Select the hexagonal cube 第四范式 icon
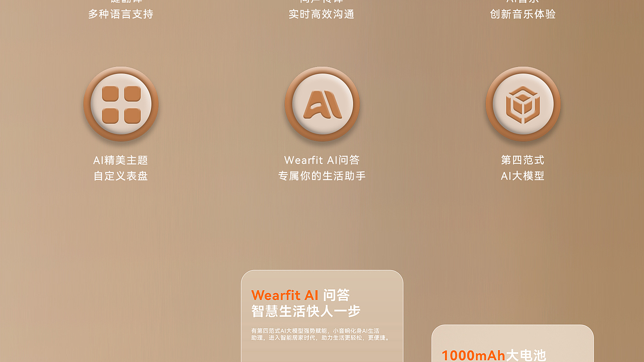 coord(523,105)
